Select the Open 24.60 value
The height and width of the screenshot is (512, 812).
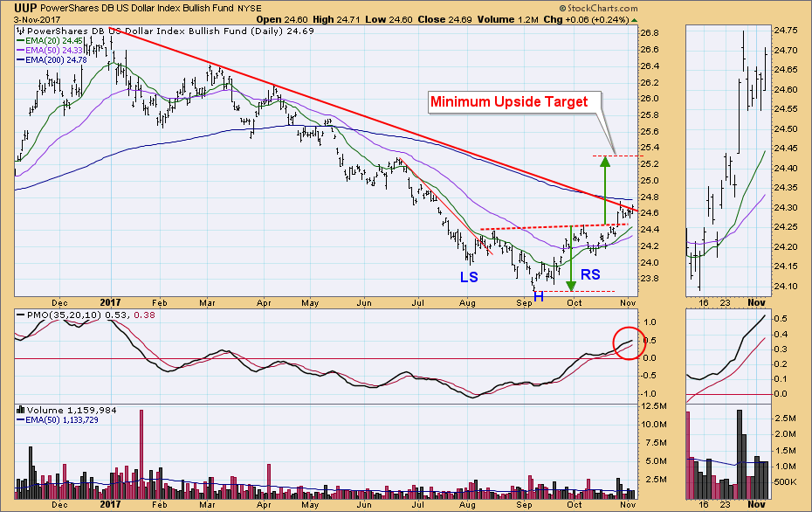283,20
